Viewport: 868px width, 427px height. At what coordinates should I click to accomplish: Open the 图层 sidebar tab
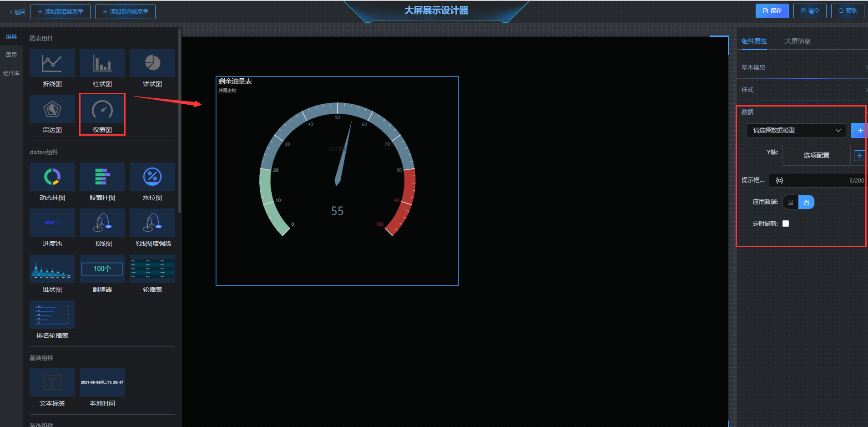pyautogui.click(x=11, y=55)
